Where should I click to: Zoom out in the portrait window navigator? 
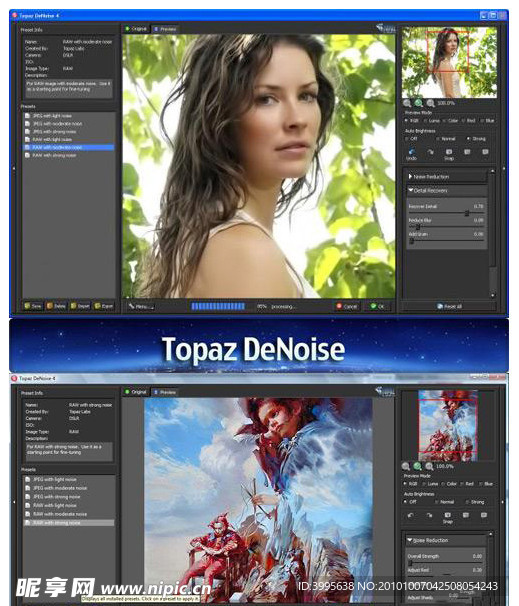[x=407, y=103]
